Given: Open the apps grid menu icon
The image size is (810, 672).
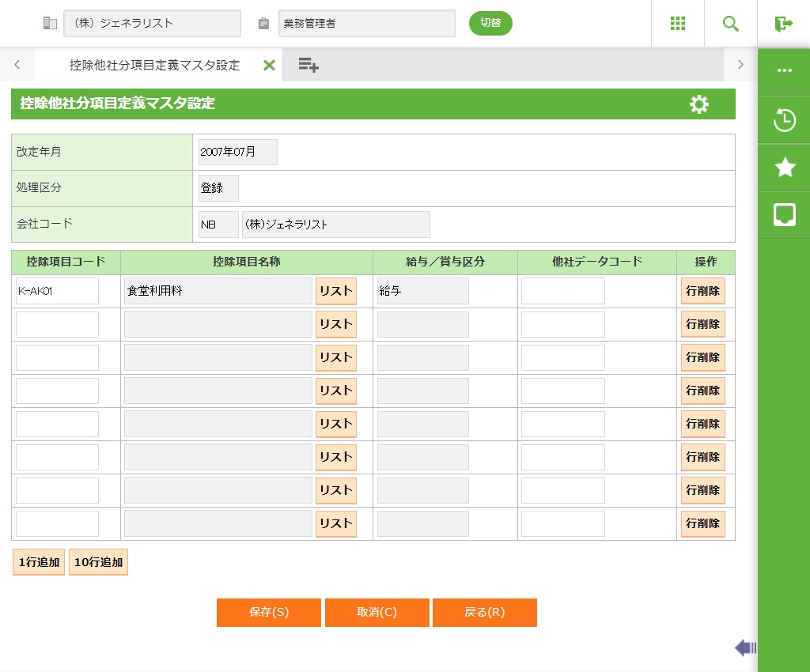Looking at the screenshot, I should tap(677, 24).
